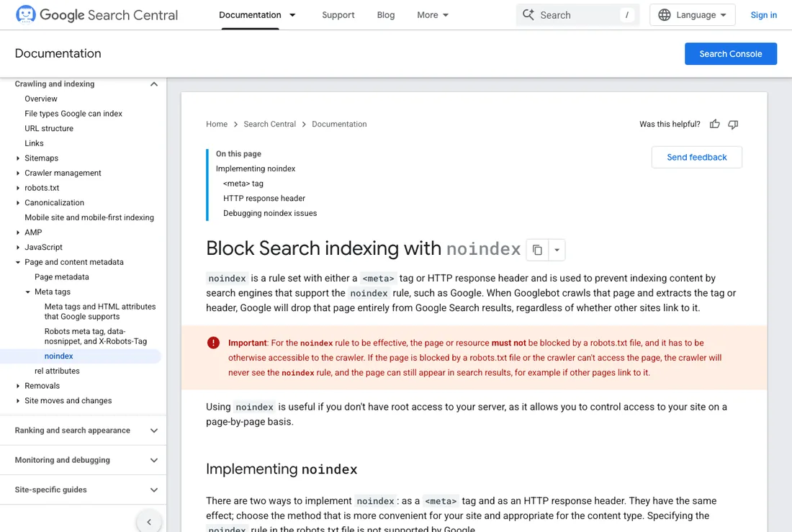Collapse Page and content metadata
This screenshot has height=532, width=792.
click(18, 262)
